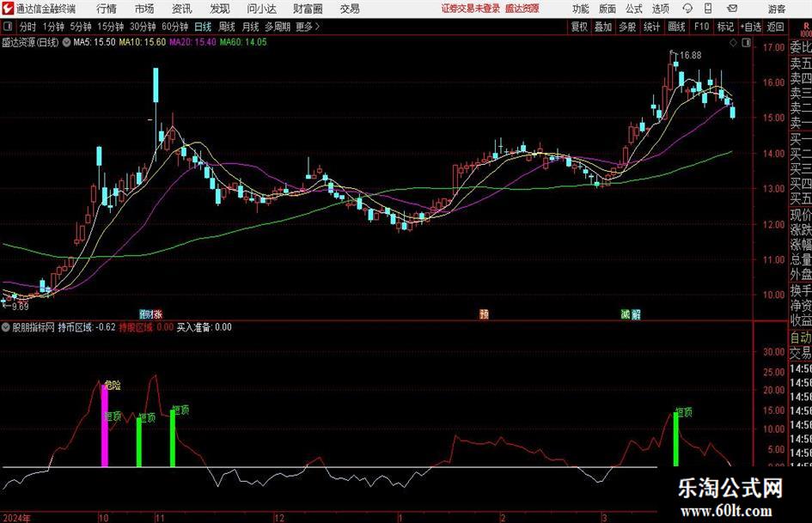Image resolution: width=812 pixels, height=523 pixels.
Task: Open the F10 company info button
Action: (701, 27)
